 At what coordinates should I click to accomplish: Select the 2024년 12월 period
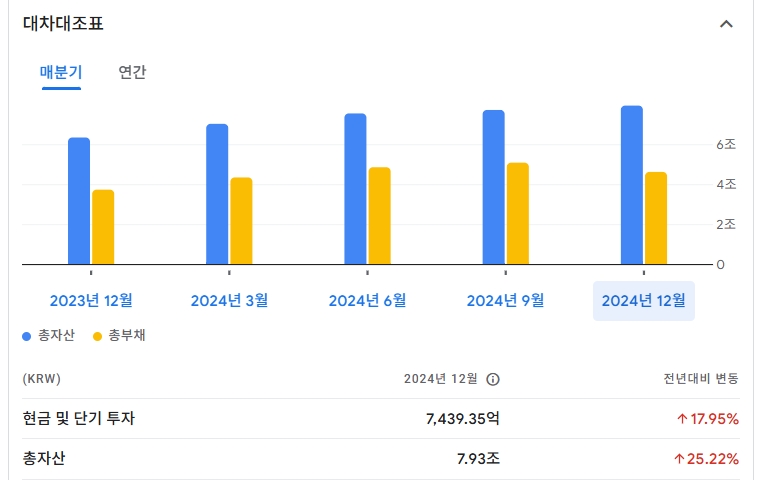point(643,301)
